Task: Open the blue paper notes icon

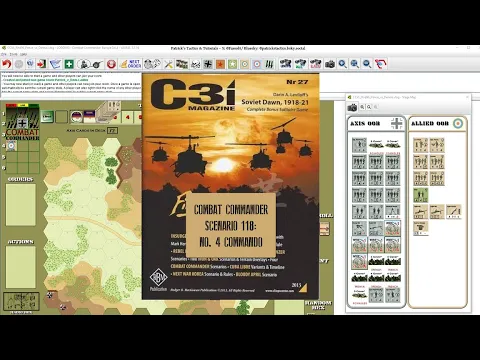Action: pyautogui.click(x=55, y=64)
